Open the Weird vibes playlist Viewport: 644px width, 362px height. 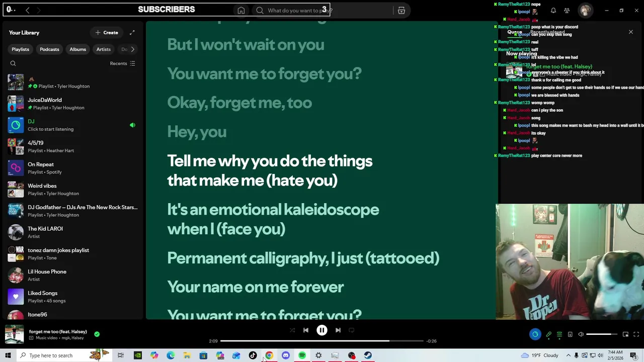point(73,190)
